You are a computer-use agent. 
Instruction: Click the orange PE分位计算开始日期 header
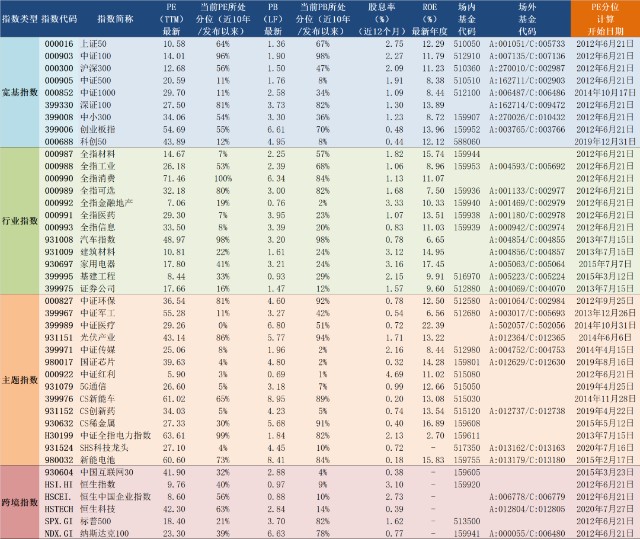tap(605, 19)
